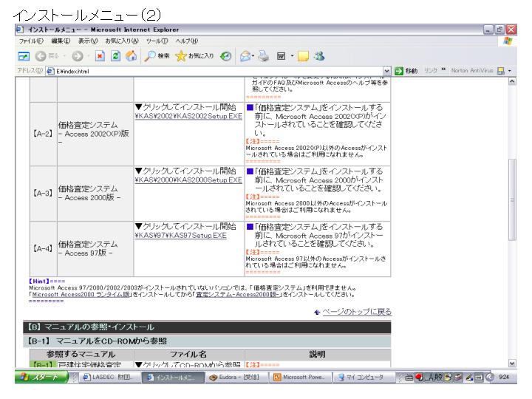Click KAS2002Setup.EXE install link
Screen dimensions: 532x399
click(188, 116)
